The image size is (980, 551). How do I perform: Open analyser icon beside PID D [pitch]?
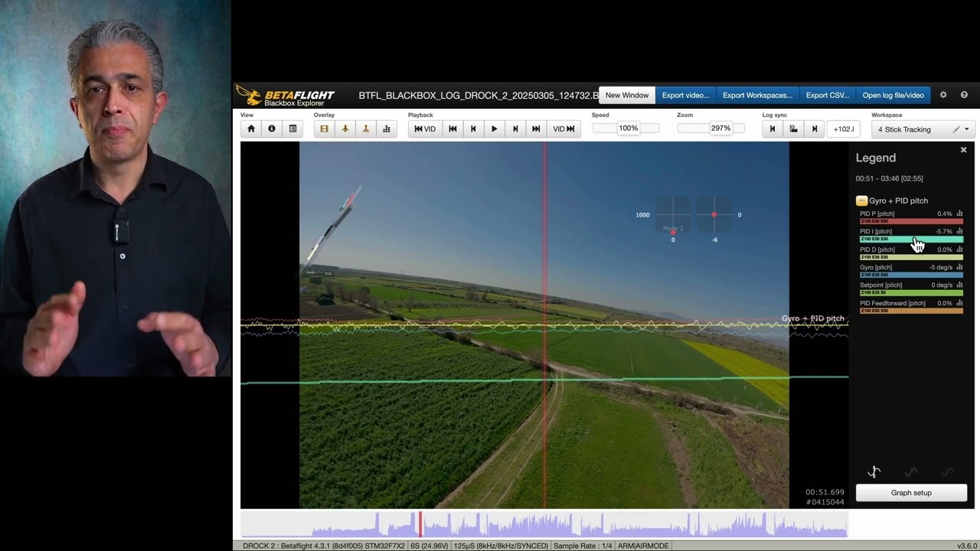959,249
